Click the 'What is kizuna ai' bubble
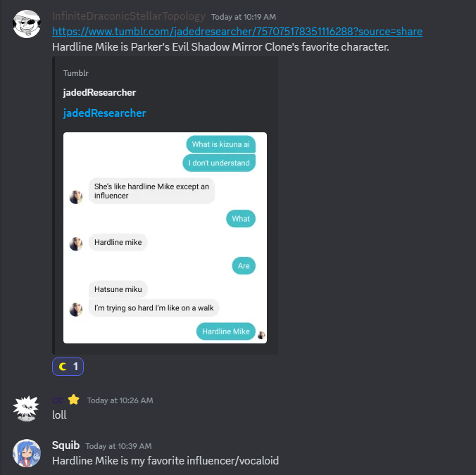 tap(220, 144)
